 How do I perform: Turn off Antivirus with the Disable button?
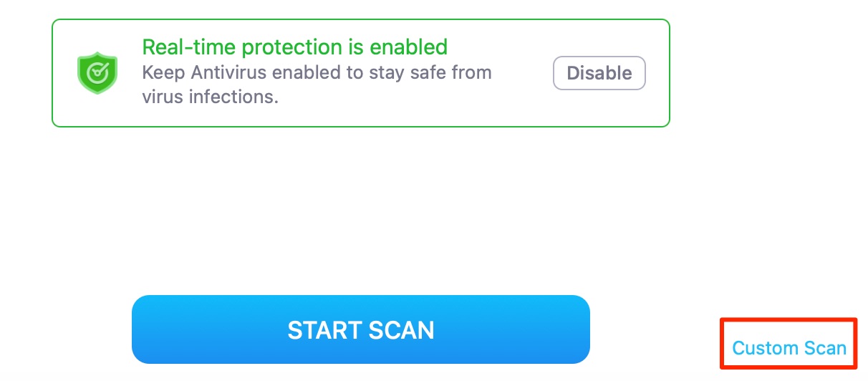point(599,73)
